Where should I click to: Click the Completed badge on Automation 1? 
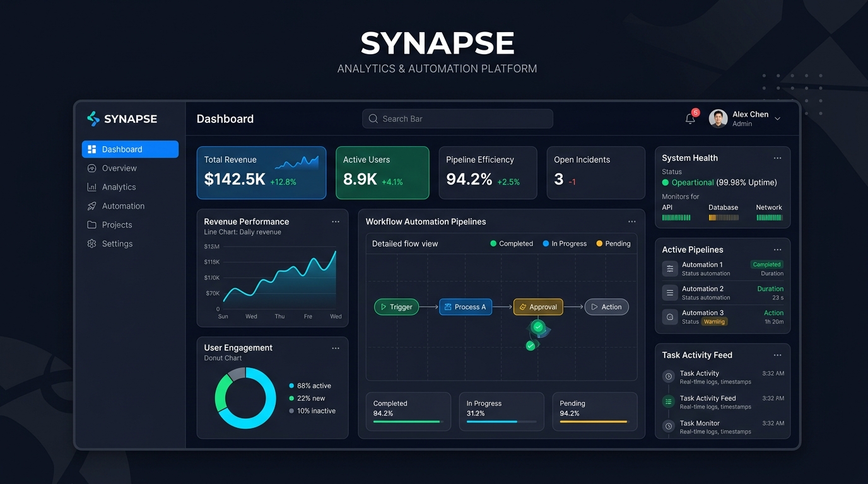pyautogui.click(x=766, y=265)
